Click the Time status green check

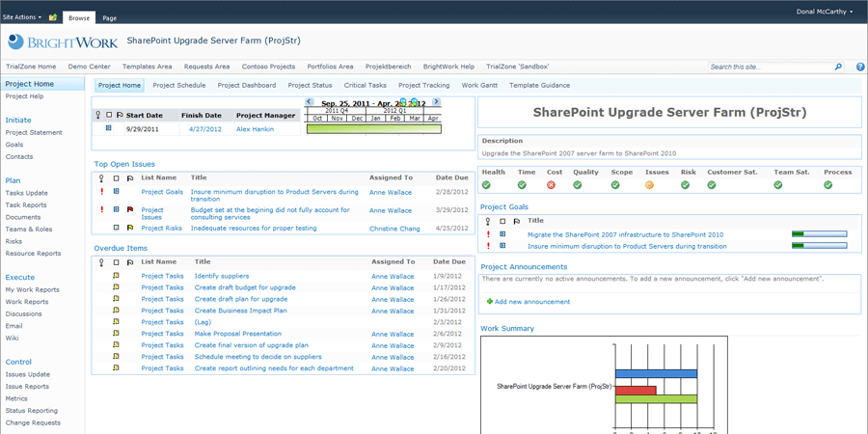point(522,185)
